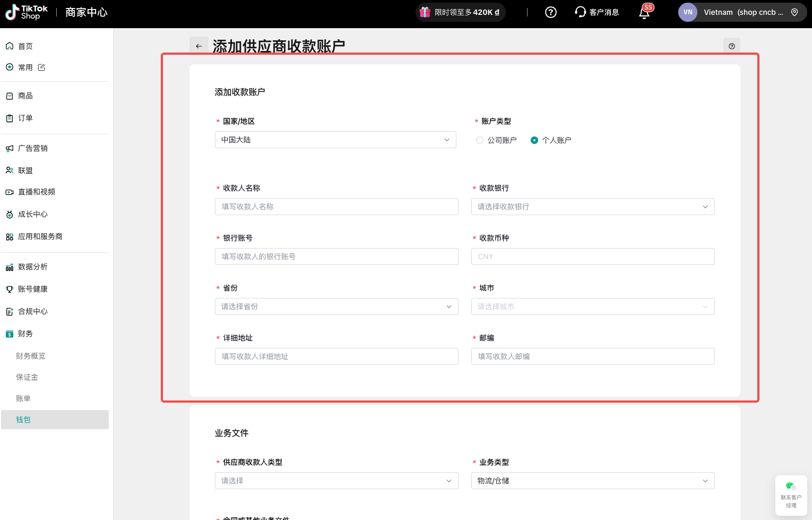Select the 公司账户 radio button
The height and width of the screenshot is (520, 812).
point(480,140)
